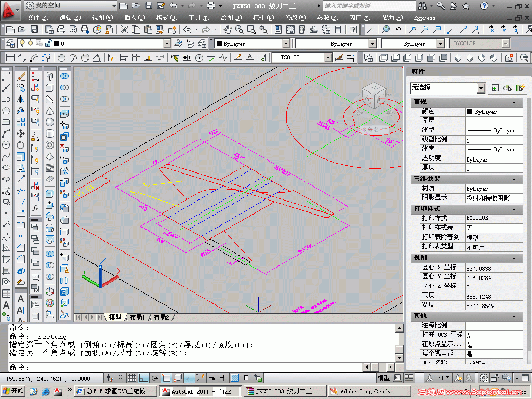This screenshot has height=399, width=532.
Task: Toggle Polar tracking in the status bar
Action: pyautogui.click(x=155, y=378)
